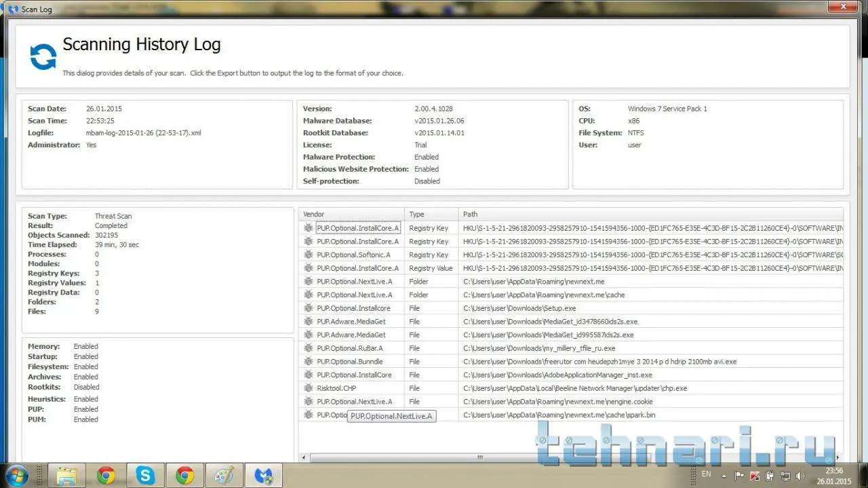Click the power plug tray icon
The height and width of the screenshot is (488, 868).
770,476
